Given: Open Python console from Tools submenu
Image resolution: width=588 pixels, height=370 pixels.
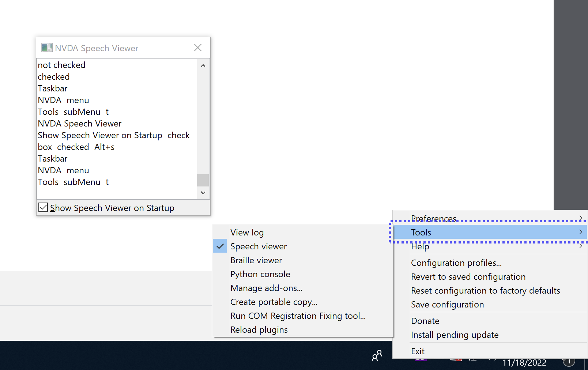Looking at the screenshot, I should click(303, 274).
